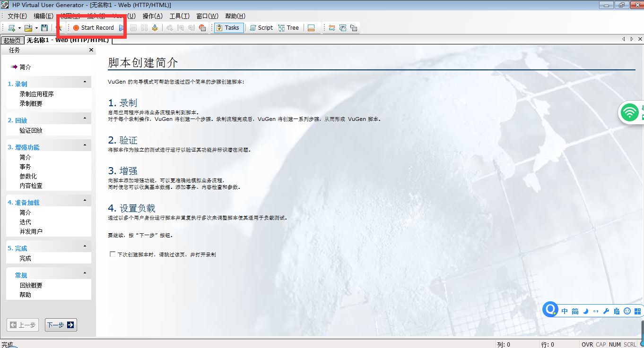The width and height of the screenshot is (644, 348).
Task: Collapse the 5. 完成 section
Action: pos(85,246)
